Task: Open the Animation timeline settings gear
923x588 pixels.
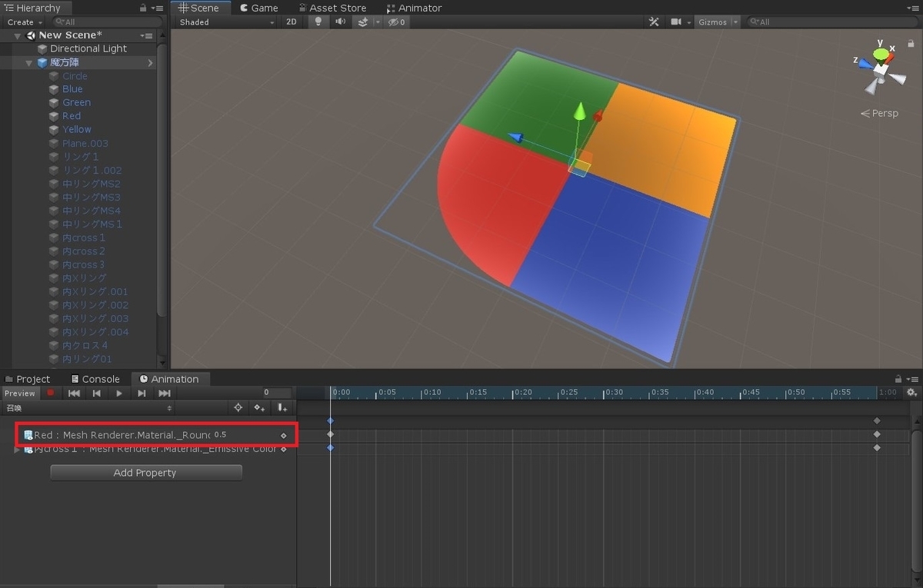Action: pos(912,392)
